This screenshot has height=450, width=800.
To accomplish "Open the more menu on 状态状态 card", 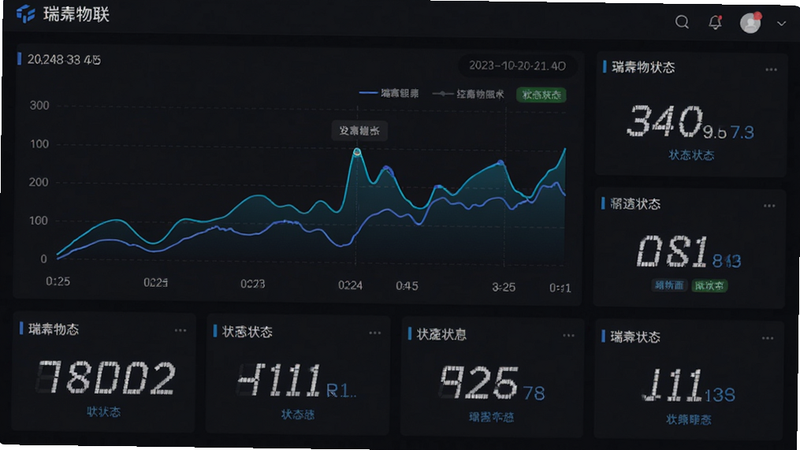I will click(x=374, y=333).
